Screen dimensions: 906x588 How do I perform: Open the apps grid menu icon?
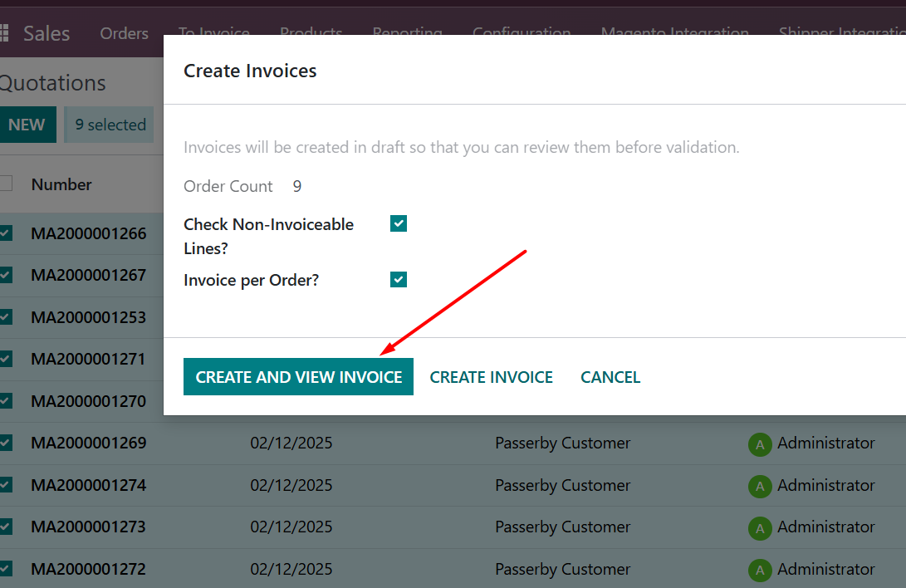pyautogui.click(x=4, y=33)
